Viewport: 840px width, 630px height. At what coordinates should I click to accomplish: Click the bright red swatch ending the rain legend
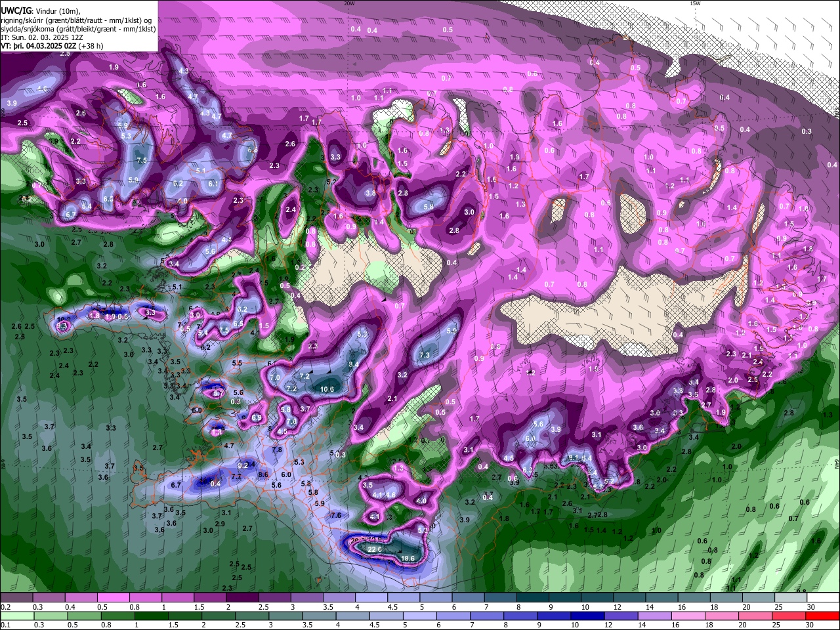pos(822,616)
